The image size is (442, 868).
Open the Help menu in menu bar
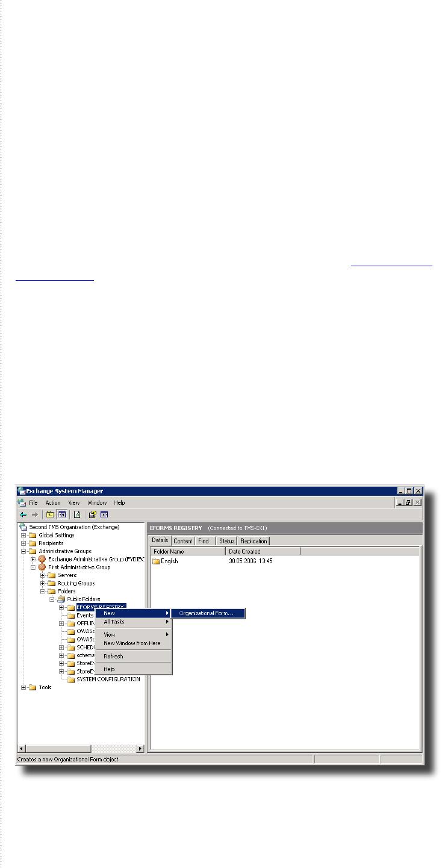pyautogui.click(x=120, y=502)
